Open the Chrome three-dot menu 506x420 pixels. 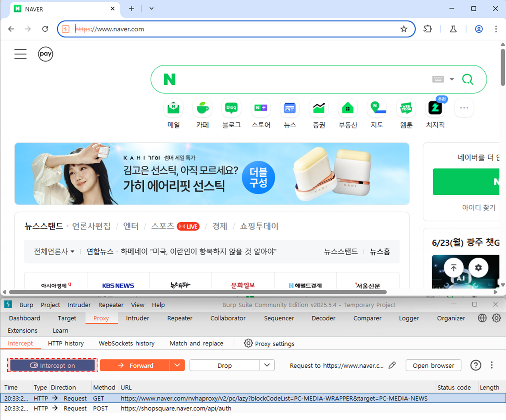coord(496,29)
